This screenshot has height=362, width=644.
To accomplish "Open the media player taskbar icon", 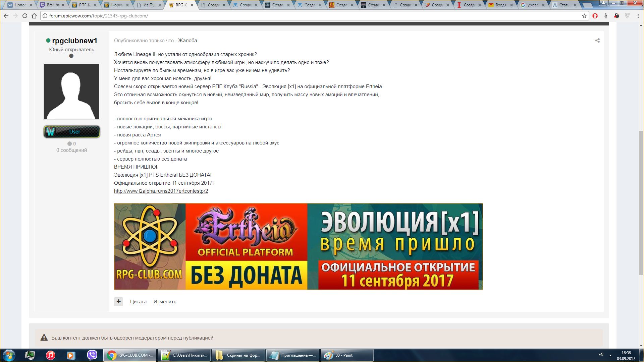I will click(x=71, y=355).
